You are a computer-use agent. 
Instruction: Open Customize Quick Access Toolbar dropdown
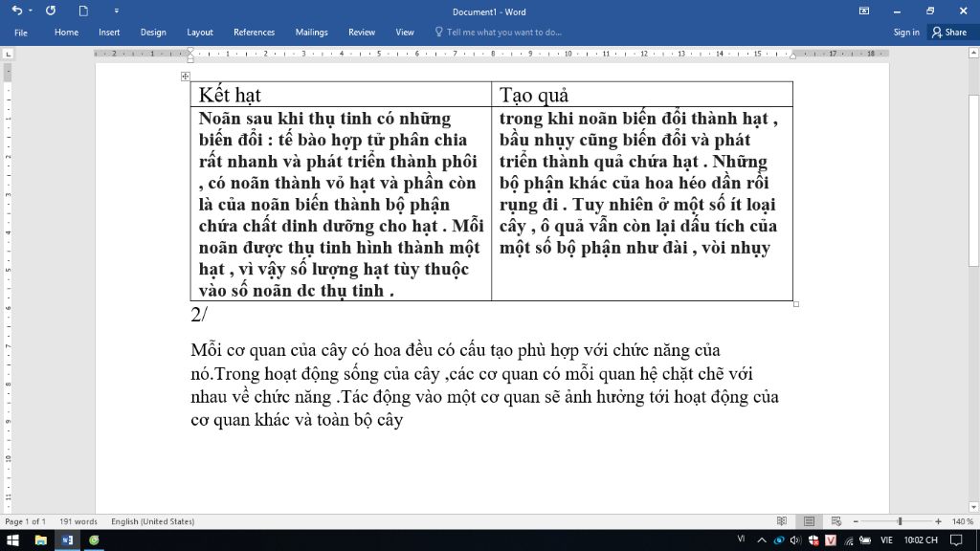(116, 11)
